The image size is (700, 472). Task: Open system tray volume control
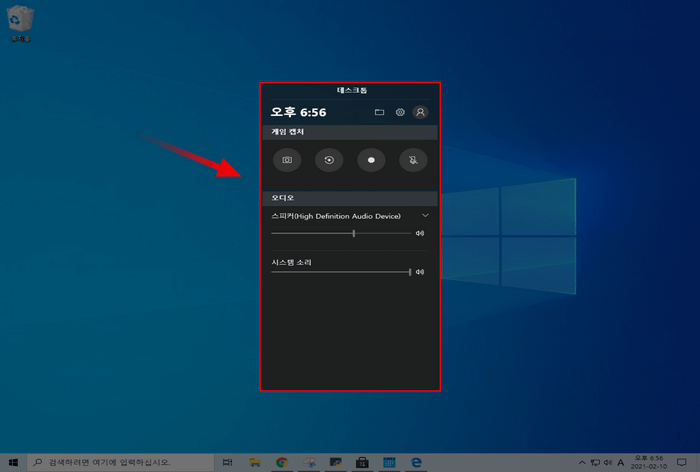(608, 463)
